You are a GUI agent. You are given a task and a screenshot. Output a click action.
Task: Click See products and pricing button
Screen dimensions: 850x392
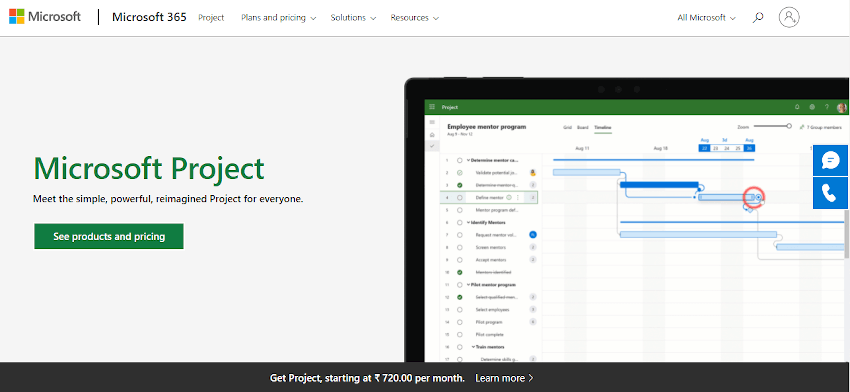pos(109,236)
